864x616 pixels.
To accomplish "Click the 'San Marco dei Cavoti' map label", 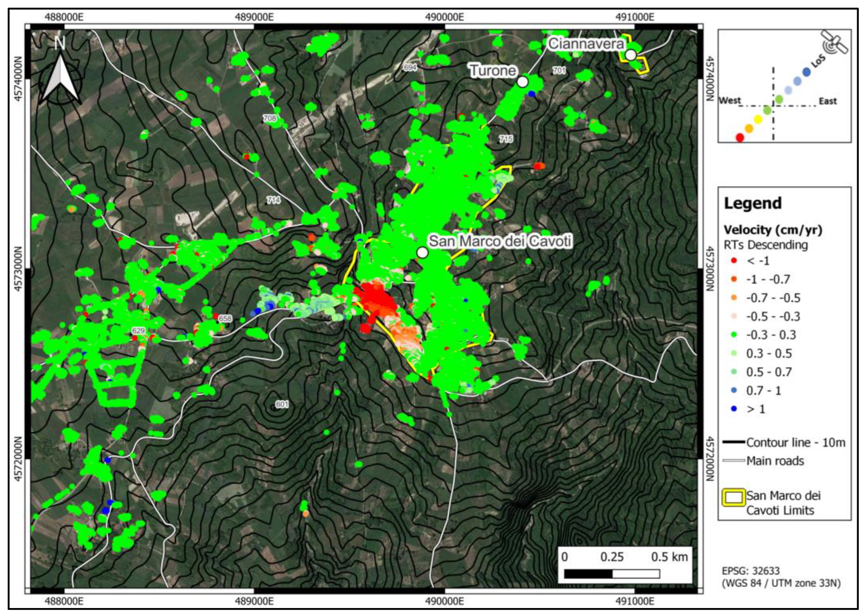I will tap(500, 241).
